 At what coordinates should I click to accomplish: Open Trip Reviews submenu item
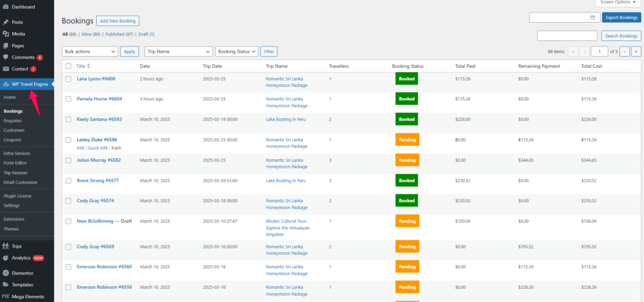click(16, 173)
